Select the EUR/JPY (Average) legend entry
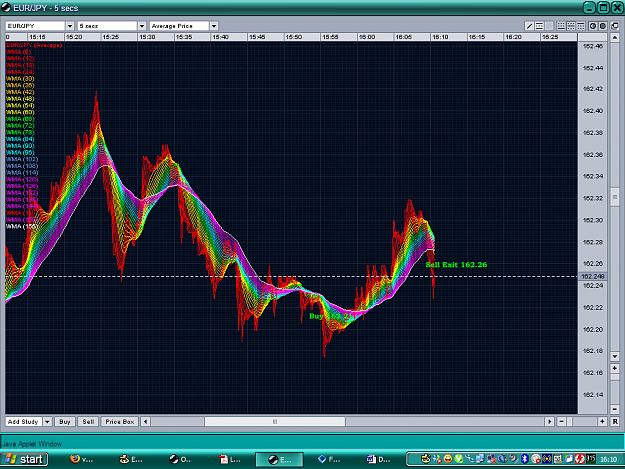 click(x=34, y=45)
